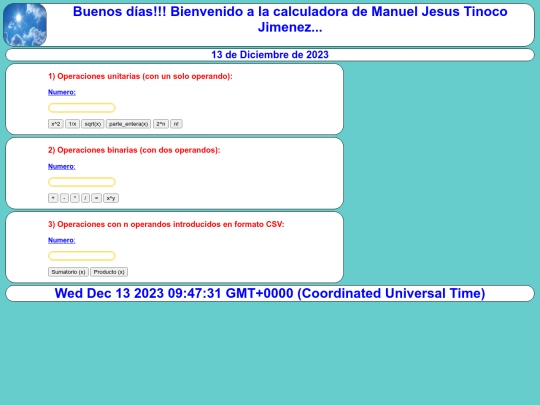Click the multiply (*) operation button
This screenshot has height=405, width=540.
click(x=75, y=198)
